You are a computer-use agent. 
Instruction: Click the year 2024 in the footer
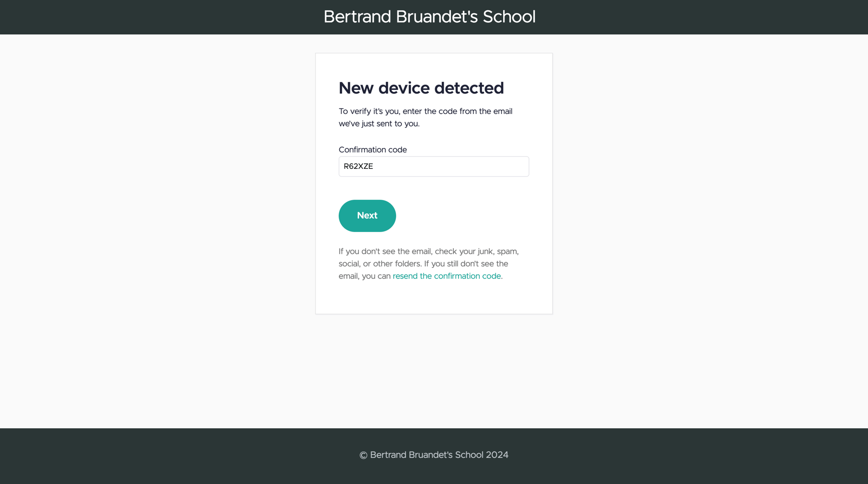coord(497,455)
